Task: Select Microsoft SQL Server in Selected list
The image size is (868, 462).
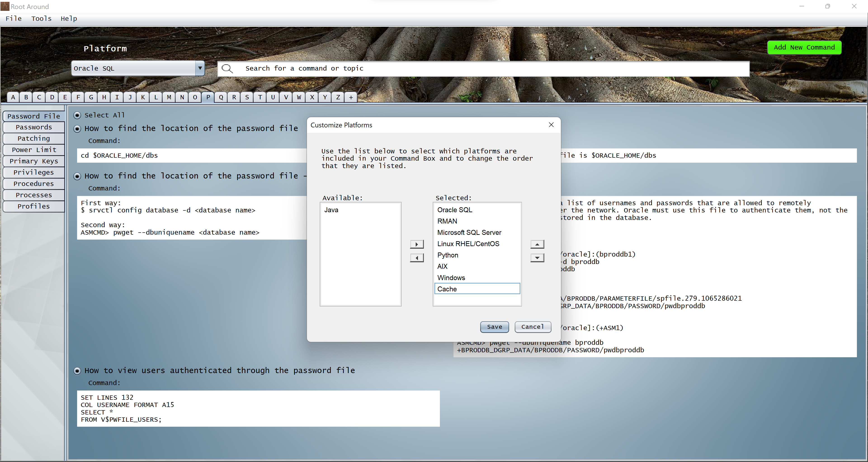Action: (477, 233)
